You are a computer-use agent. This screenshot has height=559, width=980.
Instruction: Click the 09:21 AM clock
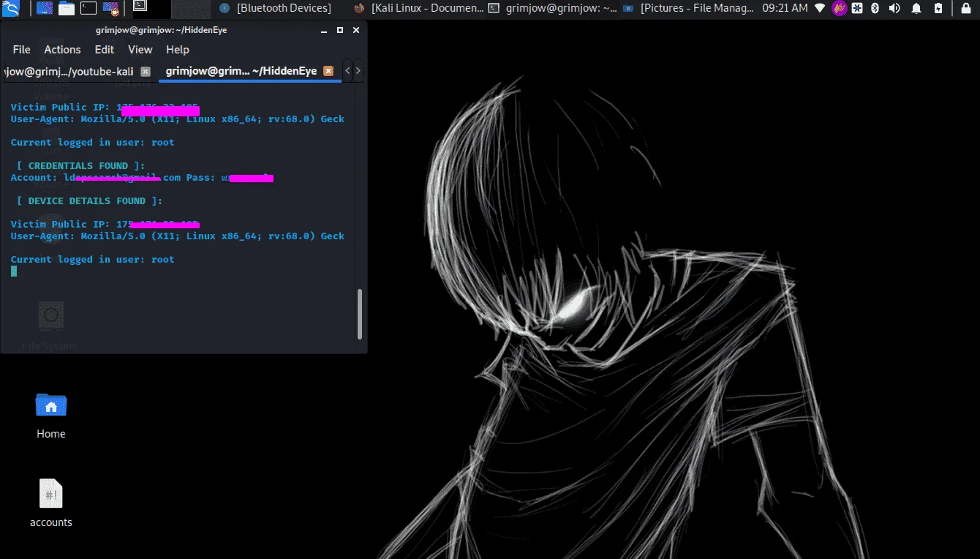click(x=785, y=9)
